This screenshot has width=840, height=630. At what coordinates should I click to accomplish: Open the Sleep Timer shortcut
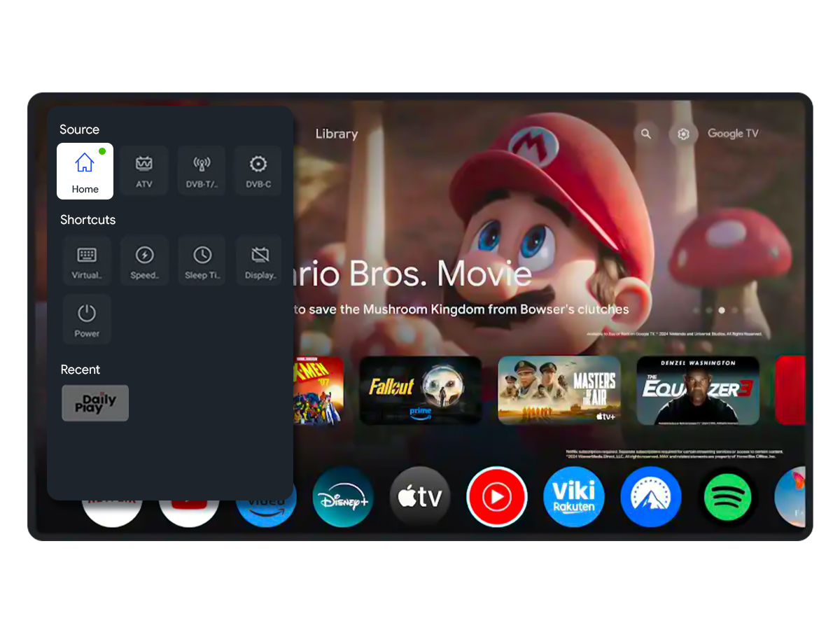[x=202, y=261]
